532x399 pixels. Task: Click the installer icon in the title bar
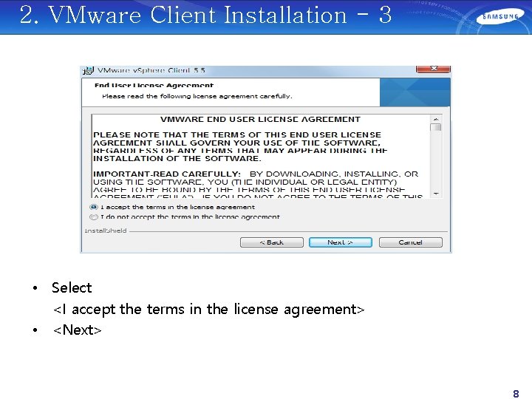(88, 70)
